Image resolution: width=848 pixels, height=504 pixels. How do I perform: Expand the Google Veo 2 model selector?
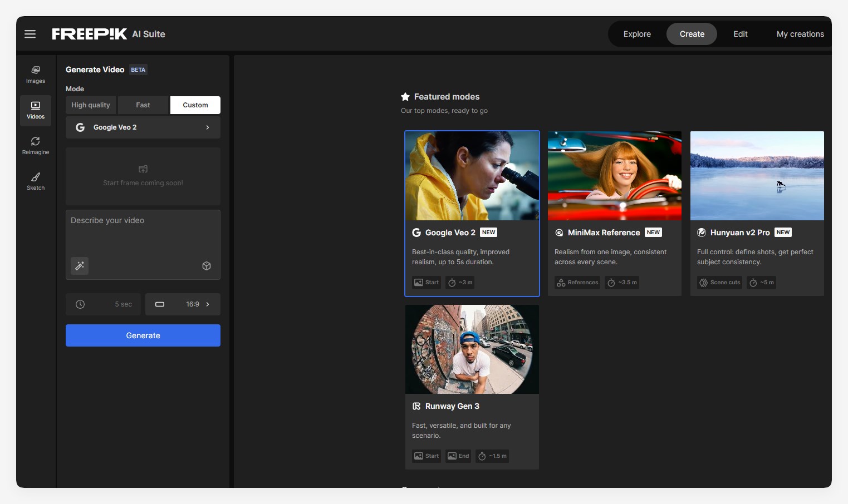coord(143,127)
